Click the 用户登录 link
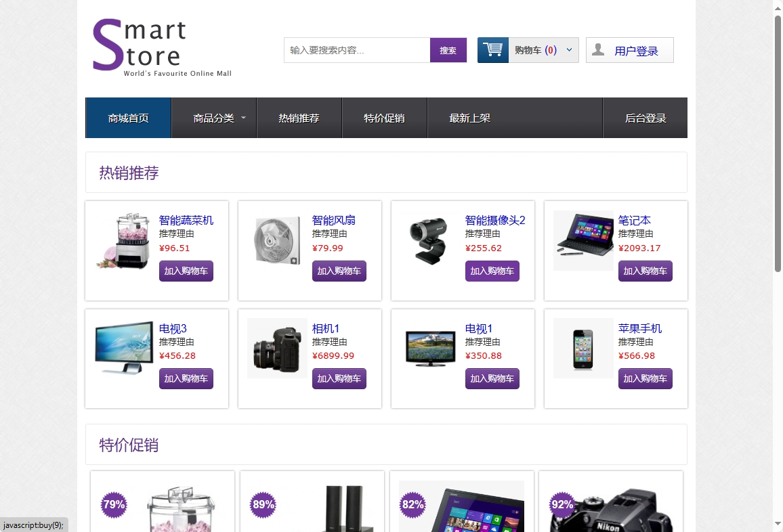Image resolution: width=783 pixels, height=532 pixels. (x=637, y=49)
